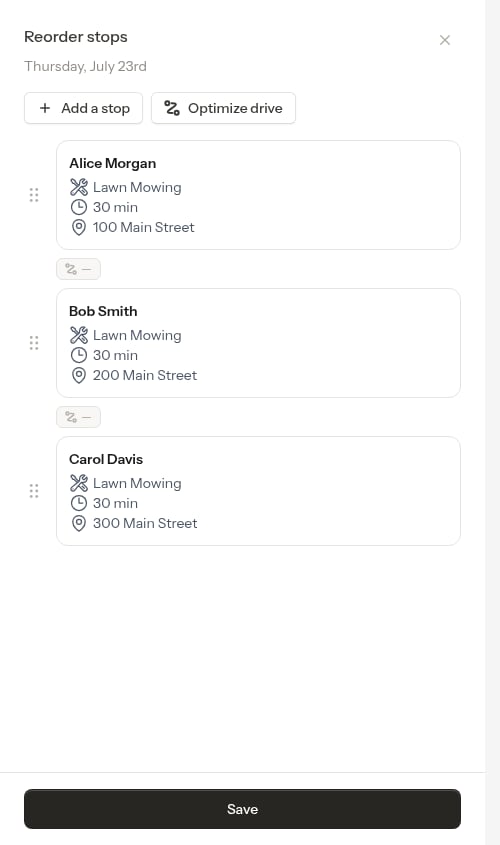Close the Reorder stops panel
500x845 pixels.
[445, 40]
